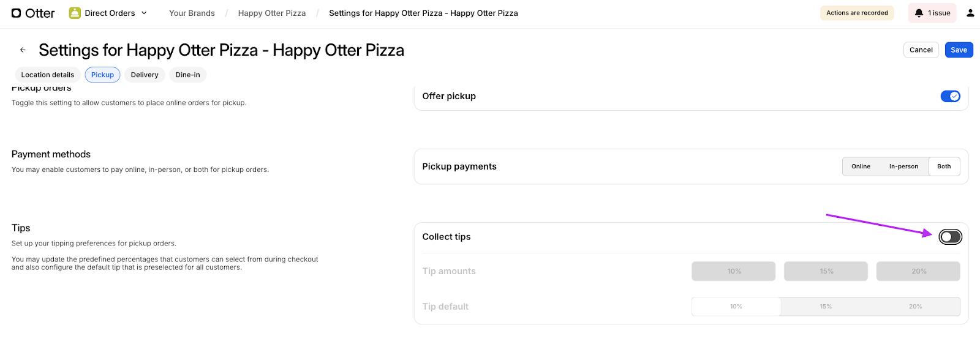The width and height of the screenshot is (980, 347).
Task: Open the user profile icon
Action: [970, 13]
